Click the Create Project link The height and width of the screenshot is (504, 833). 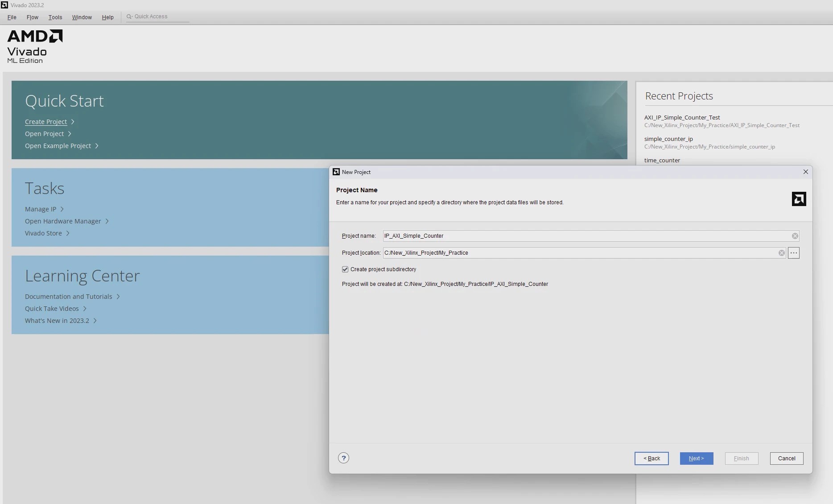46,122
